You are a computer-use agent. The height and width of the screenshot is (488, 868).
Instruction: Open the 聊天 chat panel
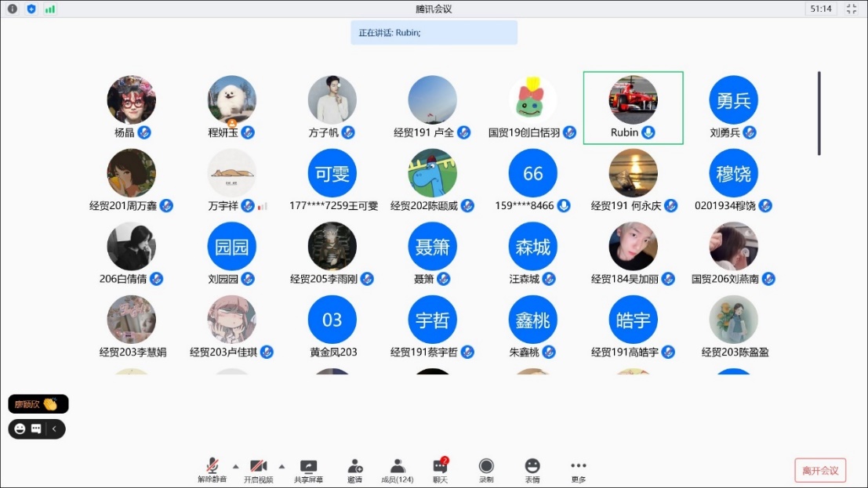(440, 469)
